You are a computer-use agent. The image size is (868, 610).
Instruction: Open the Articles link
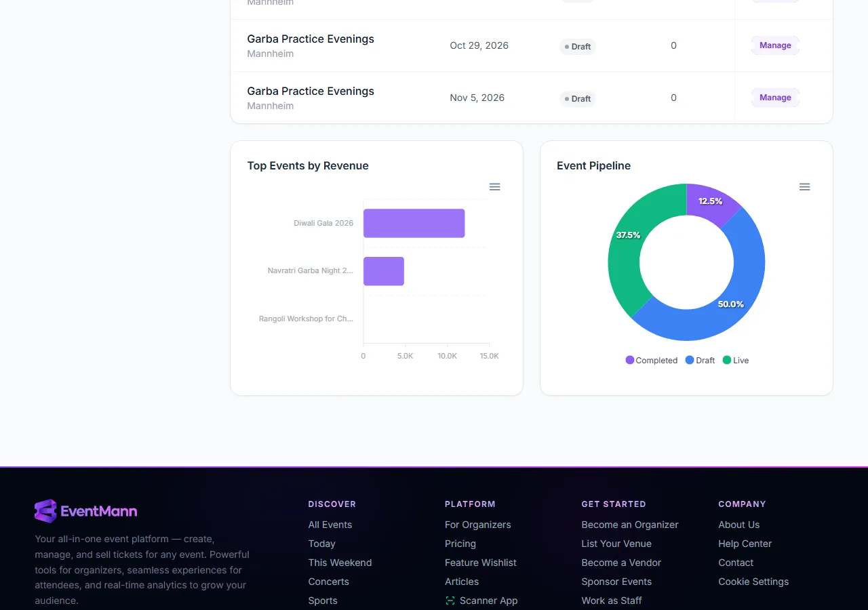(x=462, y=582)
